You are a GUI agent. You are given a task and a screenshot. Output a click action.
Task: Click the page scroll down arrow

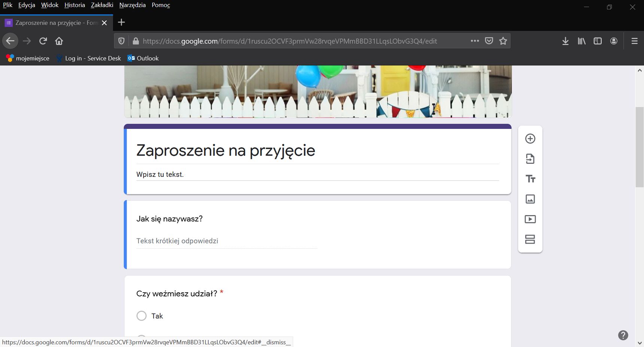(x=640, y=343)
